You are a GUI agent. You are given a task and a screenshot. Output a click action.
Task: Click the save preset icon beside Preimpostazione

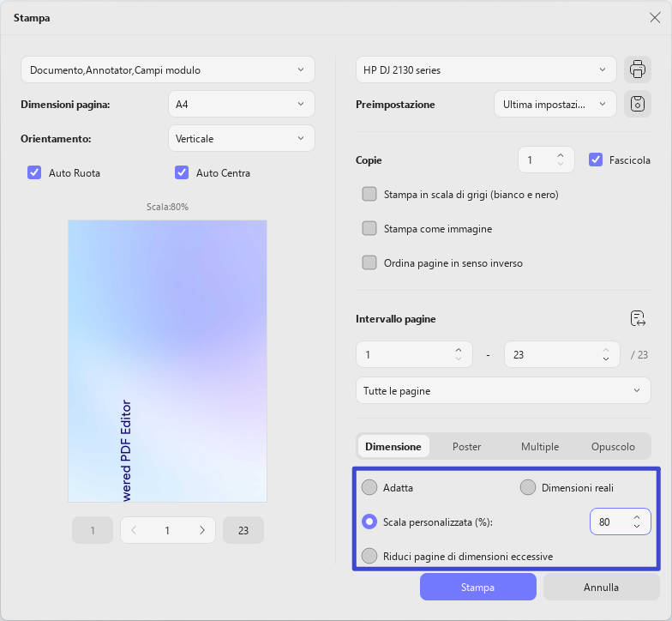click(638, 104)
